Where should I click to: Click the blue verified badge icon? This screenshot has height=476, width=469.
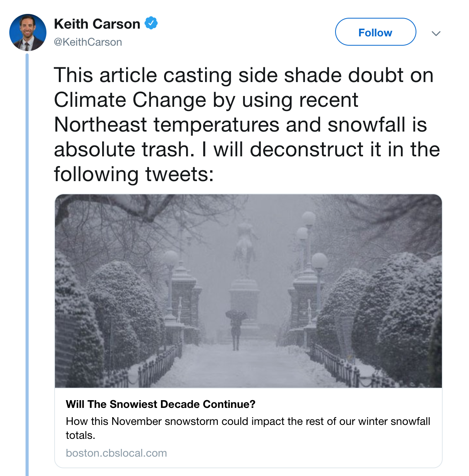pos(151,23)
